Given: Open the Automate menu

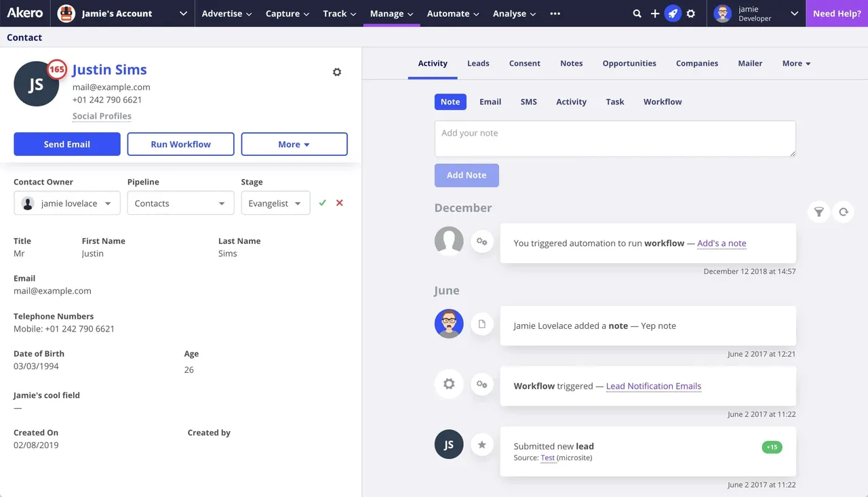Looking at the screenshot, I should pyautogui.click(x=453, y=14).
